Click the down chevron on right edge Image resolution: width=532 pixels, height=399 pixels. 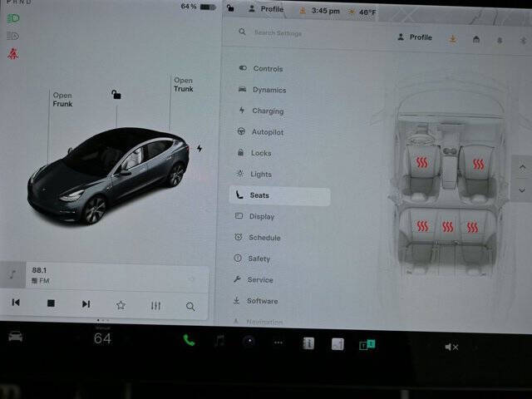(522, 190)
